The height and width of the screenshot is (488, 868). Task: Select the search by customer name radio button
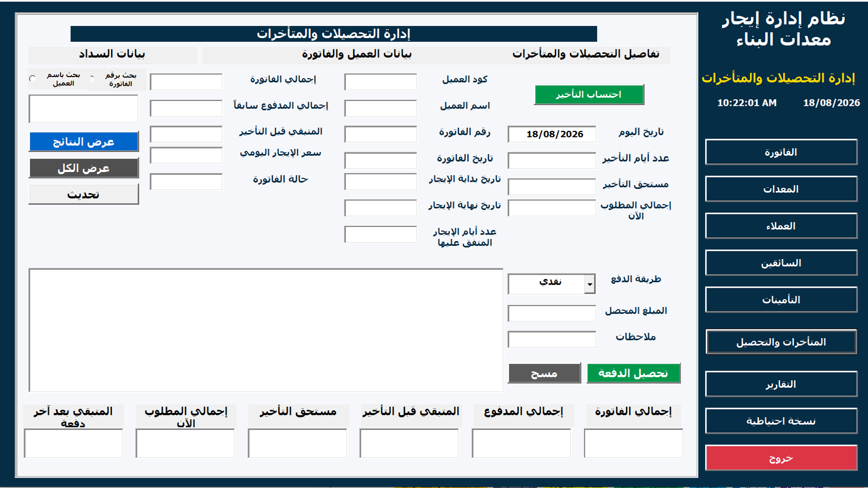pos(33,79)
